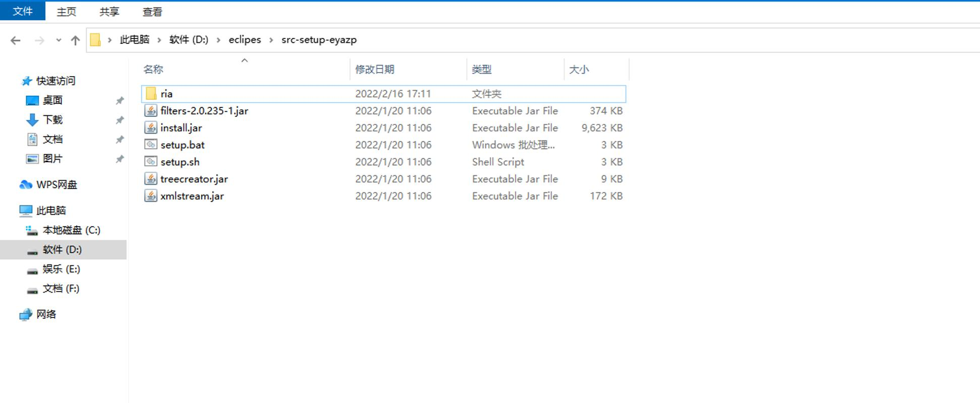Click the 下载 download arrow icon

[32, 120]
